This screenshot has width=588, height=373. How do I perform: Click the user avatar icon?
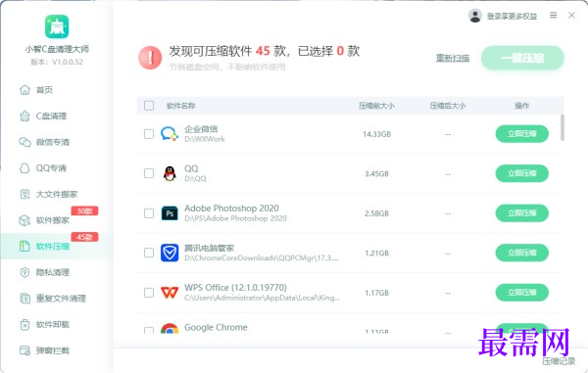(x=475, y=16)
